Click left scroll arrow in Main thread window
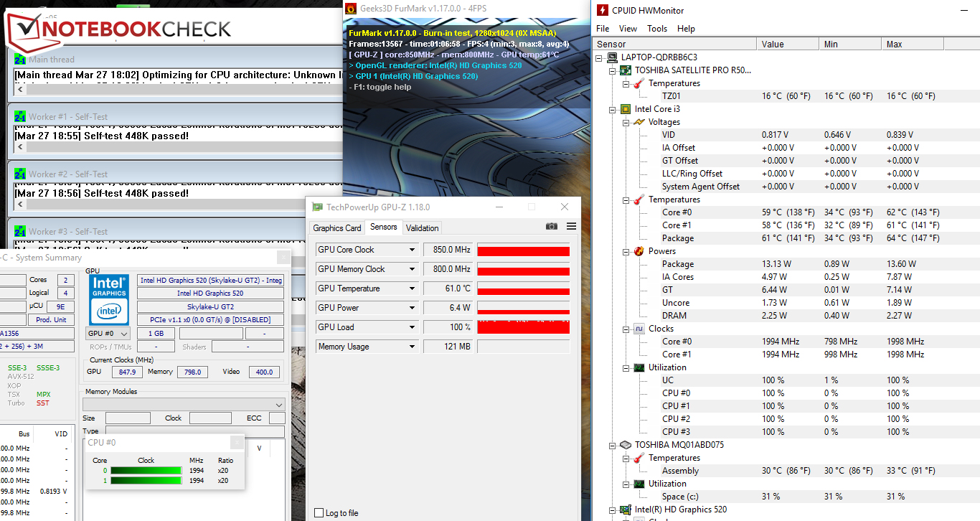The image size is (980, 521). click(20, 90)
